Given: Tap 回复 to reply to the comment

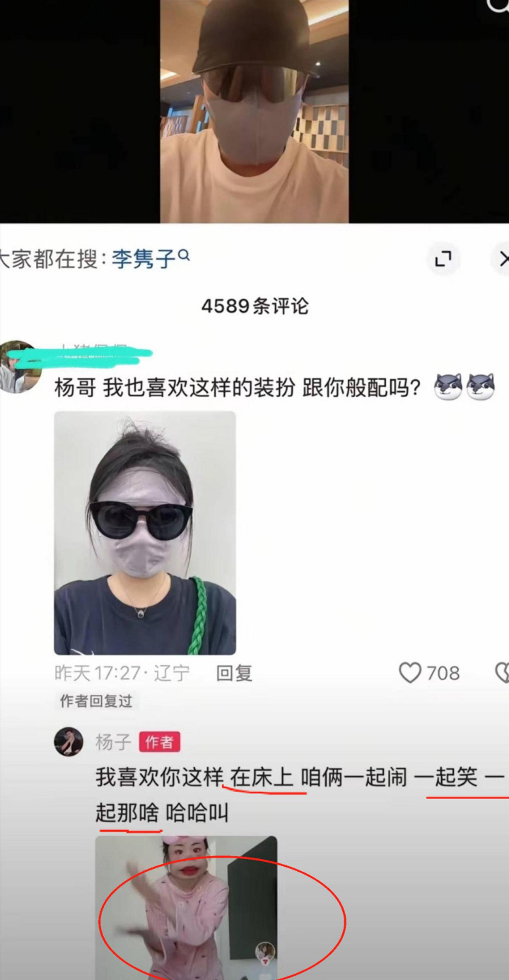Looking at the screenshot, I should tap(234, 673).
